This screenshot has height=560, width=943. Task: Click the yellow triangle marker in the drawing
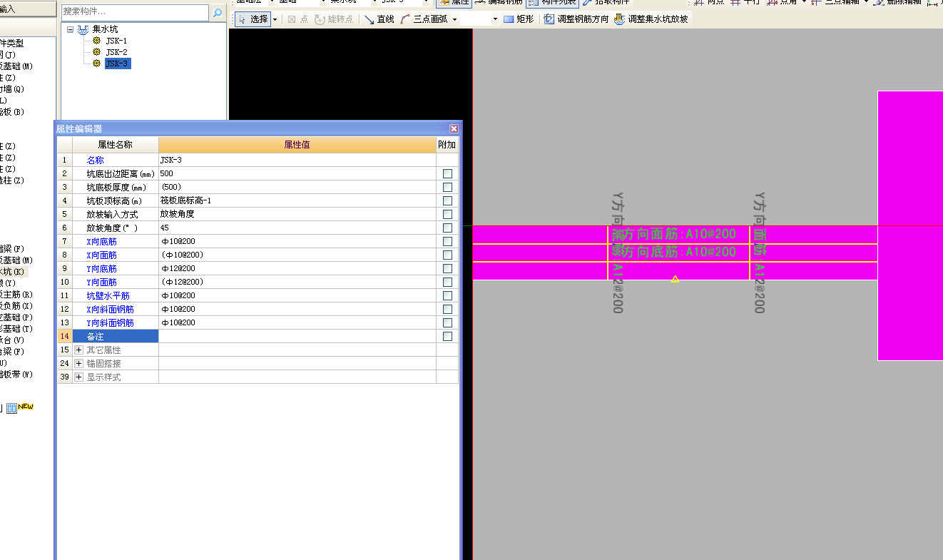pos(675,279)
